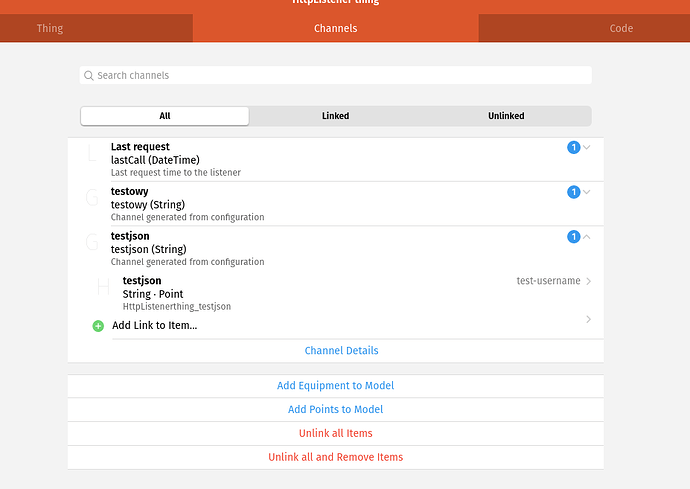
Task: Click the L avatar icon for Last request
Action: point(93,155)
